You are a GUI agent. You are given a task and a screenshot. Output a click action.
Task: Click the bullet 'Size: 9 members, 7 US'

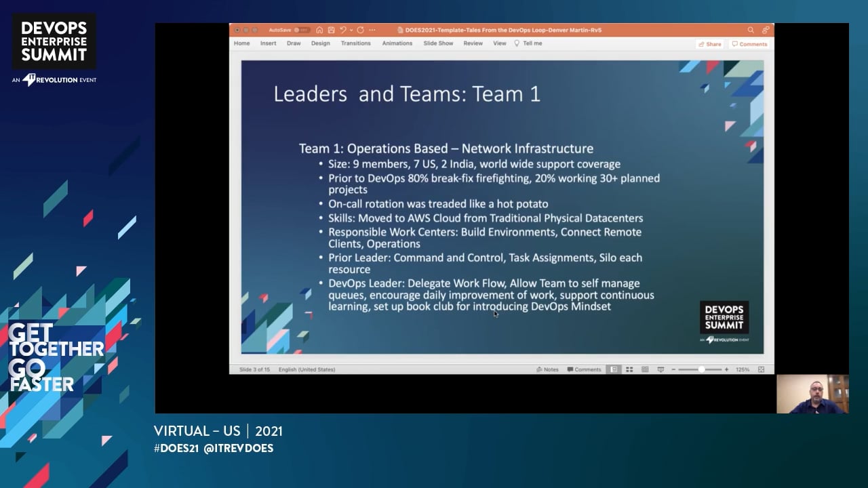[x=474, y=164]
